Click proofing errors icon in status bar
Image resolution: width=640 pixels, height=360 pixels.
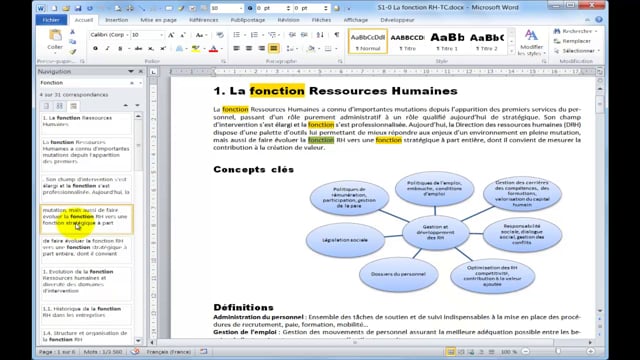[135, 351]
